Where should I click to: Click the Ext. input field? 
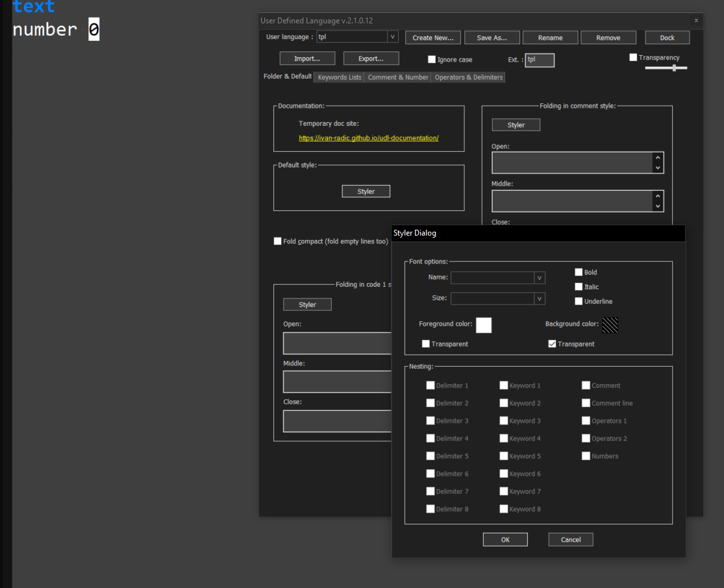(x=540, y=60)
